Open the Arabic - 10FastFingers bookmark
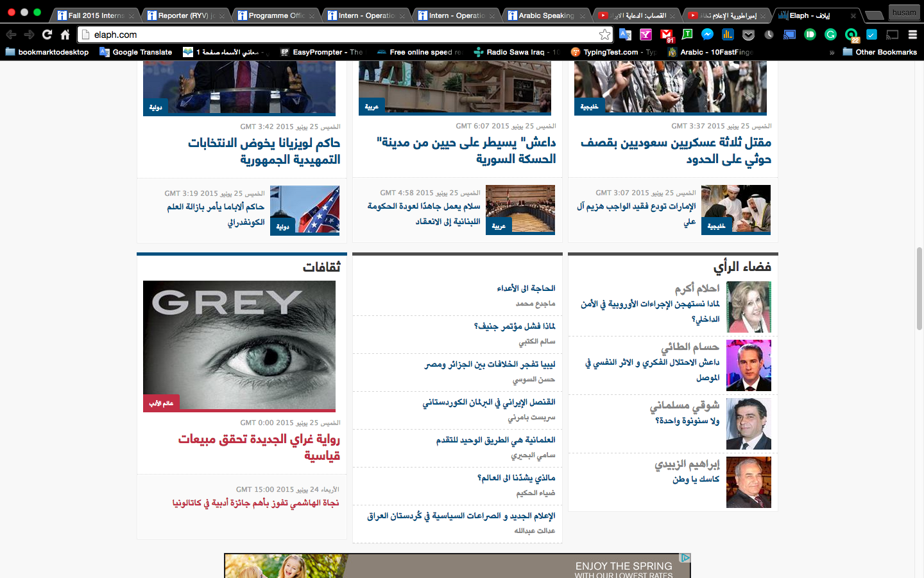 coord(710,52)
